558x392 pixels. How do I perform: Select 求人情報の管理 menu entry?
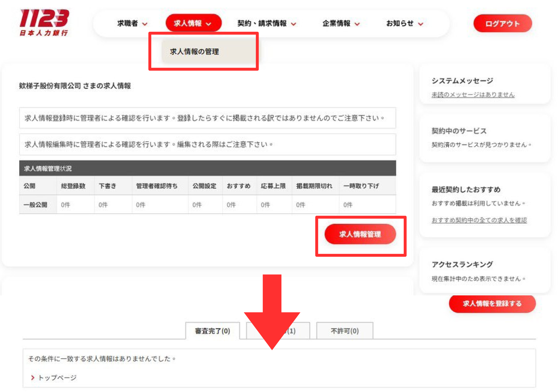tap(194, 51)
